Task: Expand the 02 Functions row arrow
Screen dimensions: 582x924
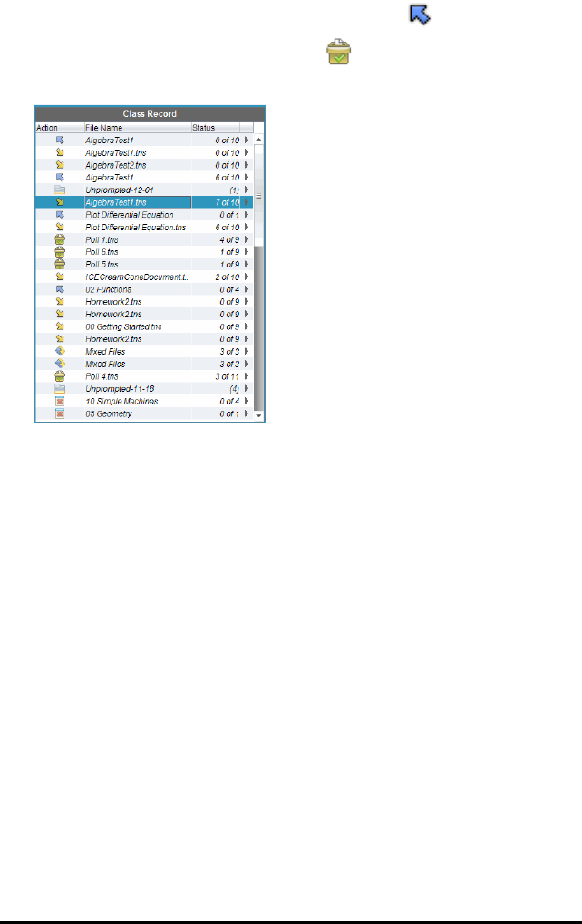Action: (247, 289)
